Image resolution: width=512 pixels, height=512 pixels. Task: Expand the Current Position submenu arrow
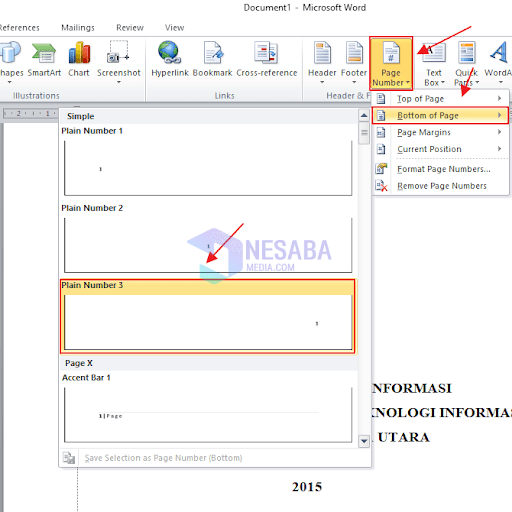[499, 149]
